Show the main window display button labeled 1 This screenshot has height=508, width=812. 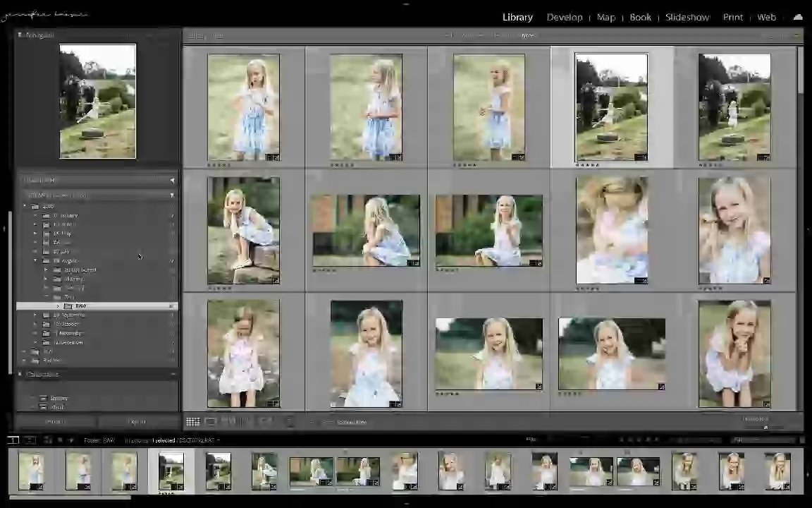(x=13, y=440)
